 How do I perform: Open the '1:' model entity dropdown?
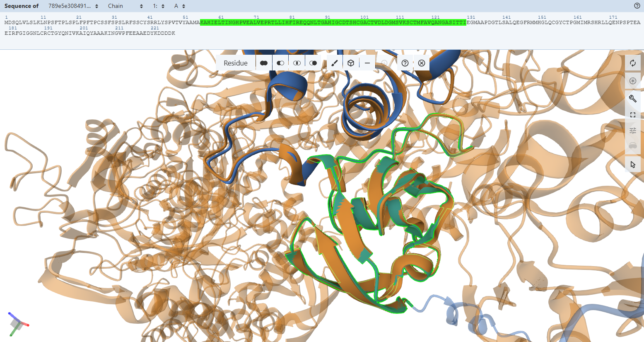(158, 6)
